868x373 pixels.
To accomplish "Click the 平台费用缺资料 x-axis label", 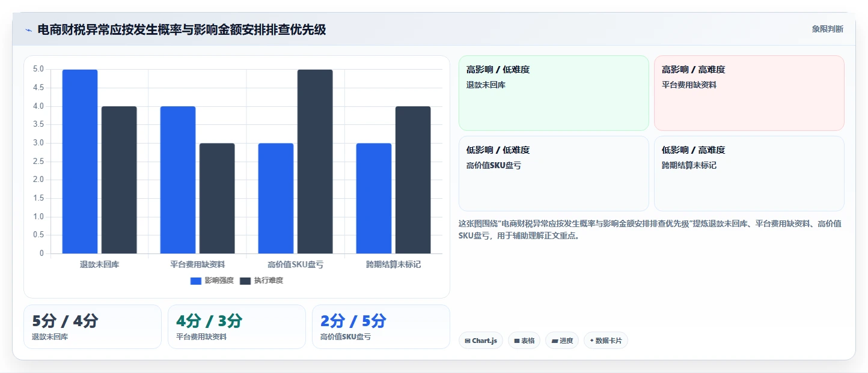I will point(197,264).
